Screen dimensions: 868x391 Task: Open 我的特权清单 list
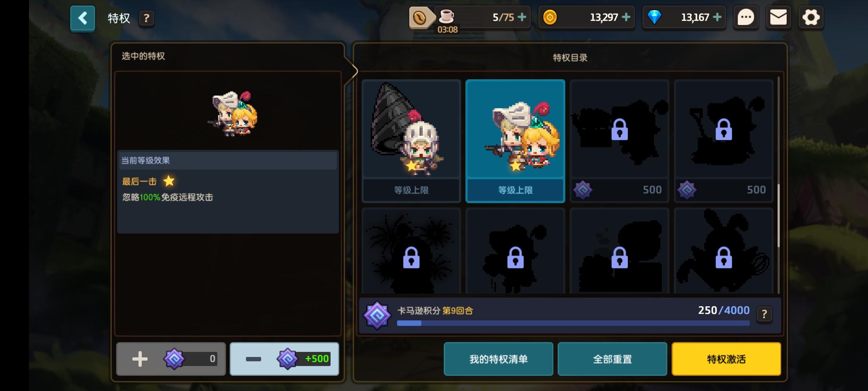(x=498, y=359)
